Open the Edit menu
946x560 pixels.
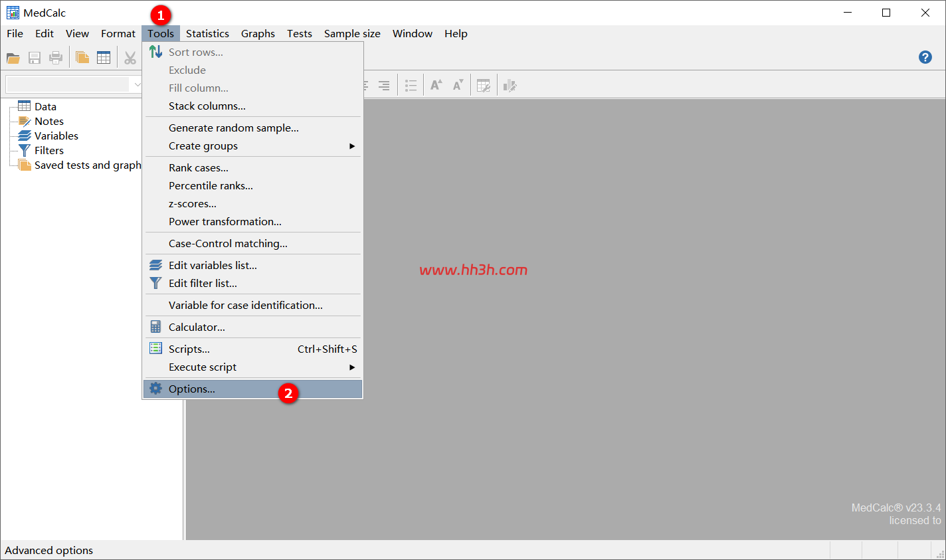pyautogui.click(x=45, y=33)
